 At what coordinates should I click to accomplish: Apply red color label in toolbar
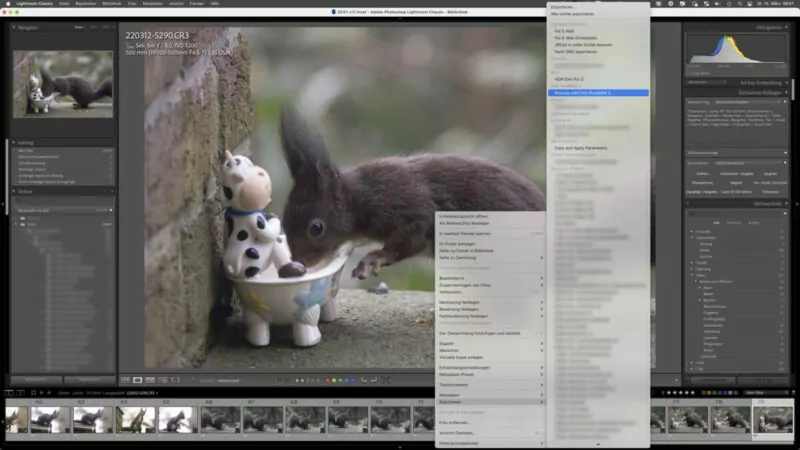pos(328,380)
